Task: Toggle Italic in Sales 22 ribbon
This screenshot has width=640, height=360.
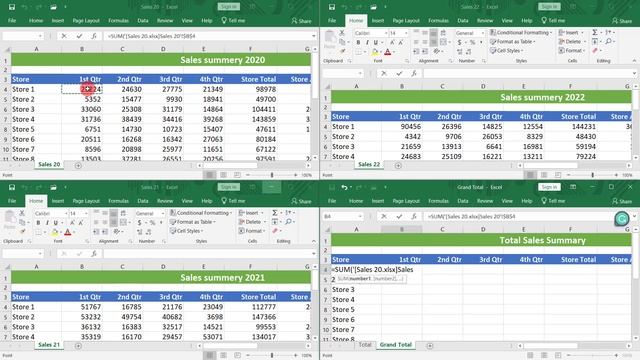Action: point(367,42)
